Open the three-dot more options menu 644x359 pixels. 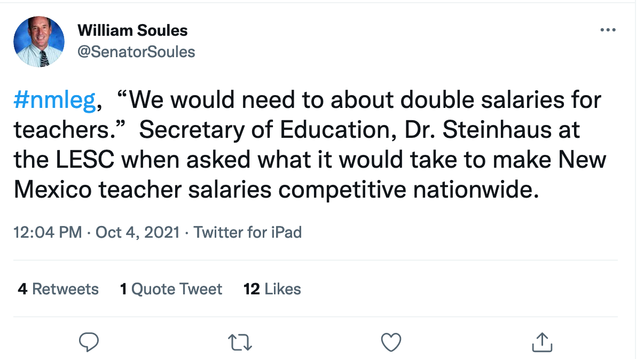click(608, 30)
